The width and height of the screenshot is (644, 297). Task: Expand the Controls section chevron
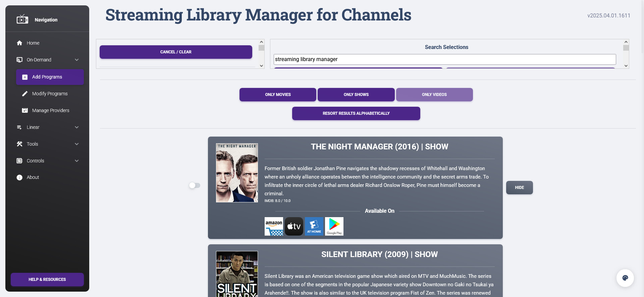click(77, 161)
